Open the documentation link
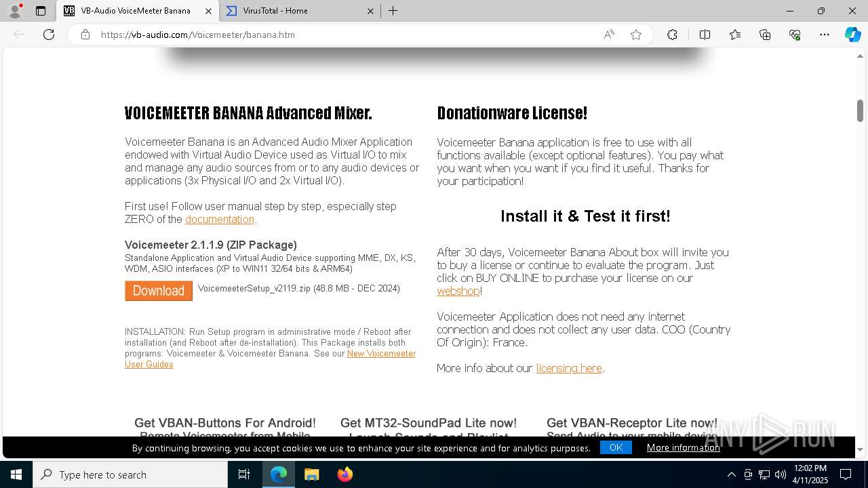The height and width of the screenshot is (488, 868). tap(220, 219)
